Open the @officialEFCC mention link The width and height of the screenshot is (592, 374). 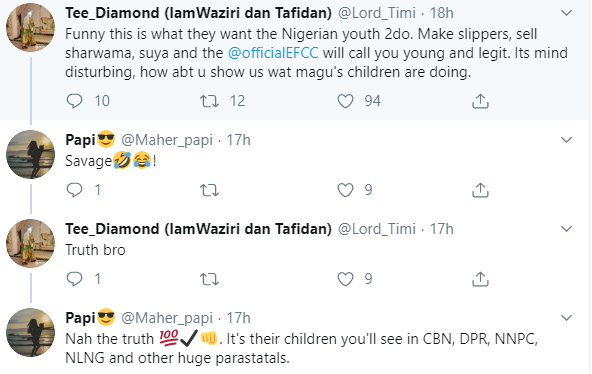(273, 53)
